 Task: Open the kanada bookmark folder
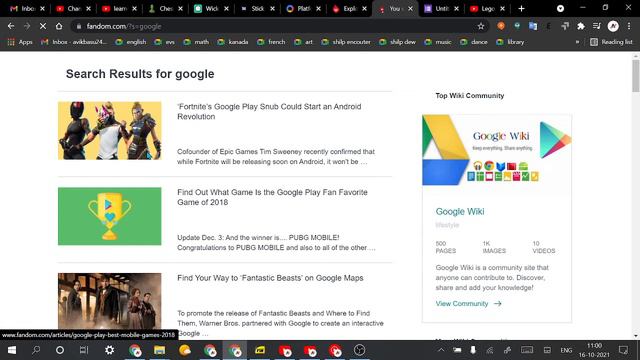click(233, 42)
